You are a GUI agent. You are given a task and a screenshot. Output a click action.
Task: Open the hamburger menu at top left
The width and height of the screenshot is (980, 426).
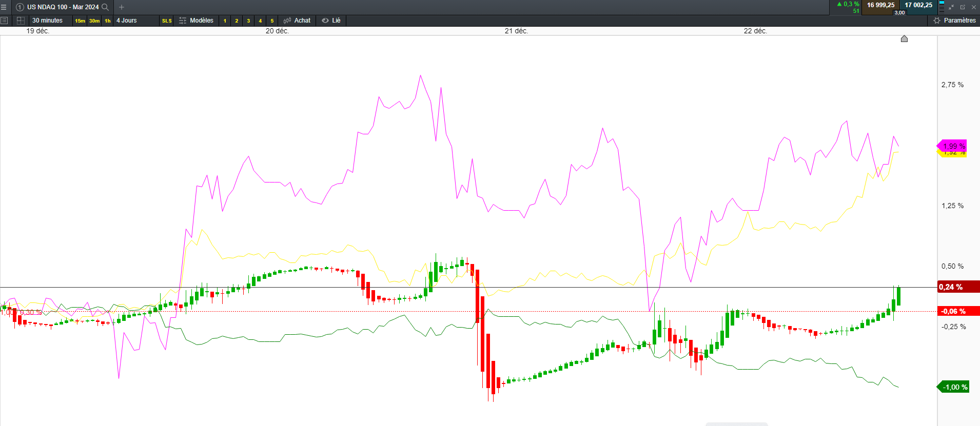click(4, 7)
